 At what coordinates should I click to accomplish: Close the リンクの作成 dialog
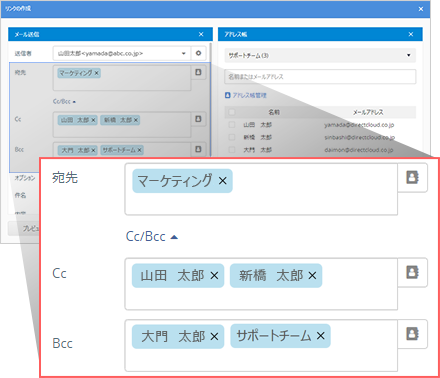point(421,9)
